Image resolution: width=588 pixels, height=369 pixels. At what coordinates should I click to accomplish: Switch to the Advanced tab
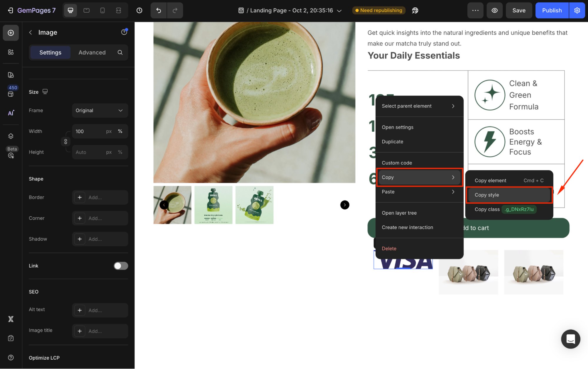point(92,53)
